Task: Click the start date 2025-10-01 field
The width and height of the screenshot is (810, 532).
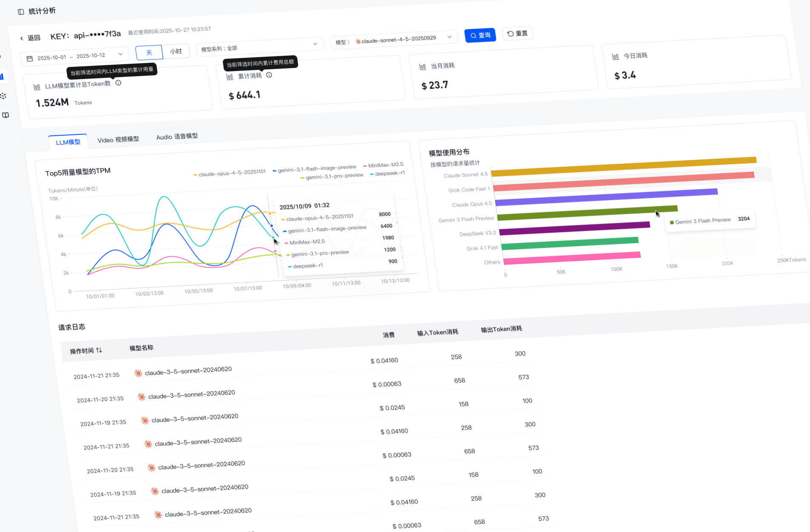Action: 52,57
